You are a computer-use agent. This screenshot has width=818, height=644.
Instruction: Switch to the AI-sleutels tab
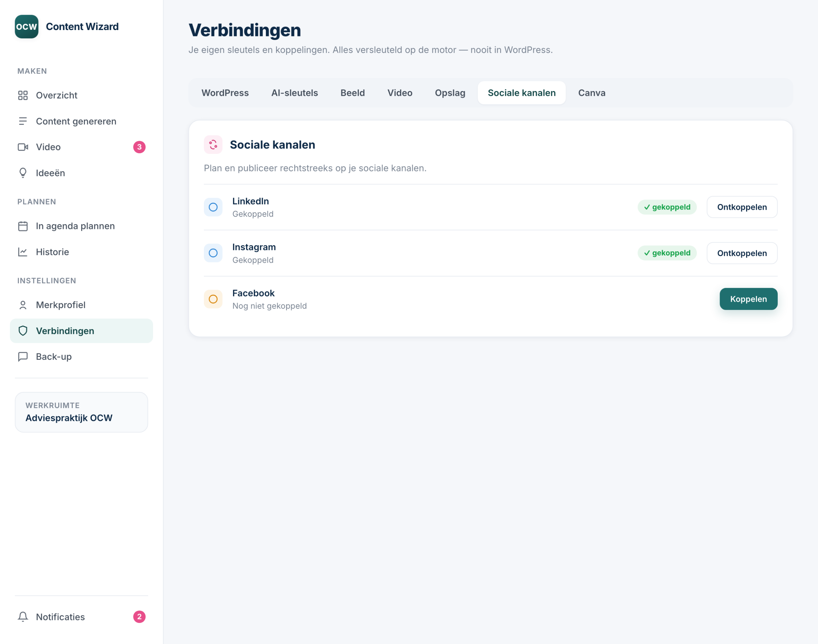(295, 93)
